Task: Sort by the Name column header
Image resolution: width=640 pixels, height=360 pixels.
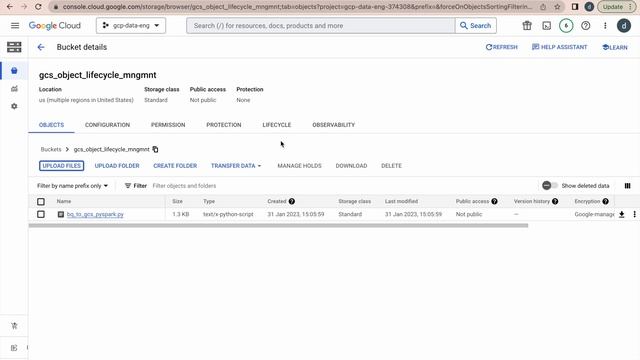Action: (x=64, y=201)
